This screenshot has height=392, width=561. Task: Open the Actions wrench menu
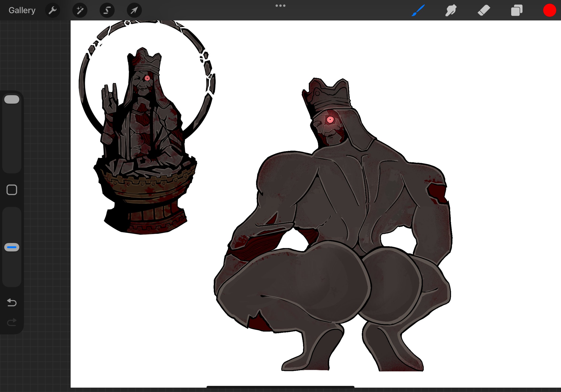click(53, 10)
